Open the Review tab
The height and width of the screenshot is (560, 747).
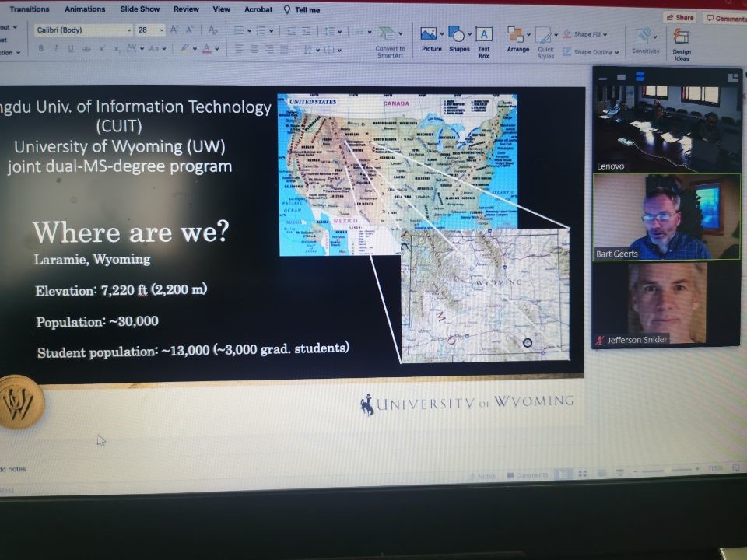coord(186,9)
